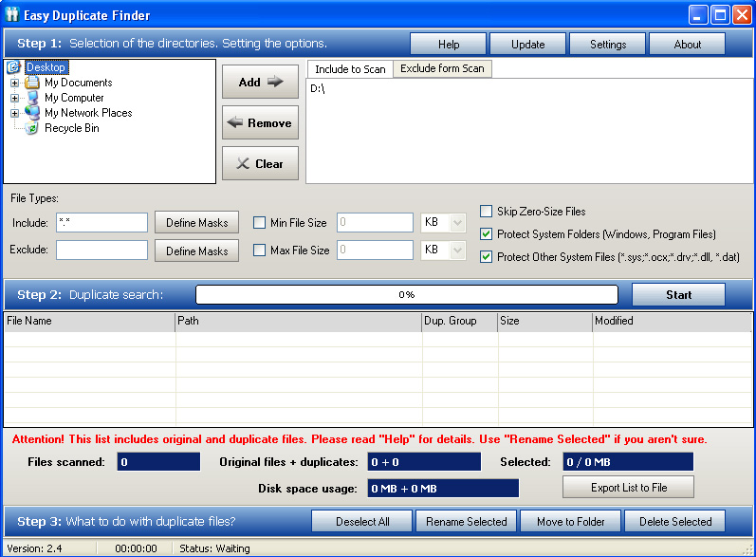Switch to the Include to Scan tab

click(x=350, y=69)
